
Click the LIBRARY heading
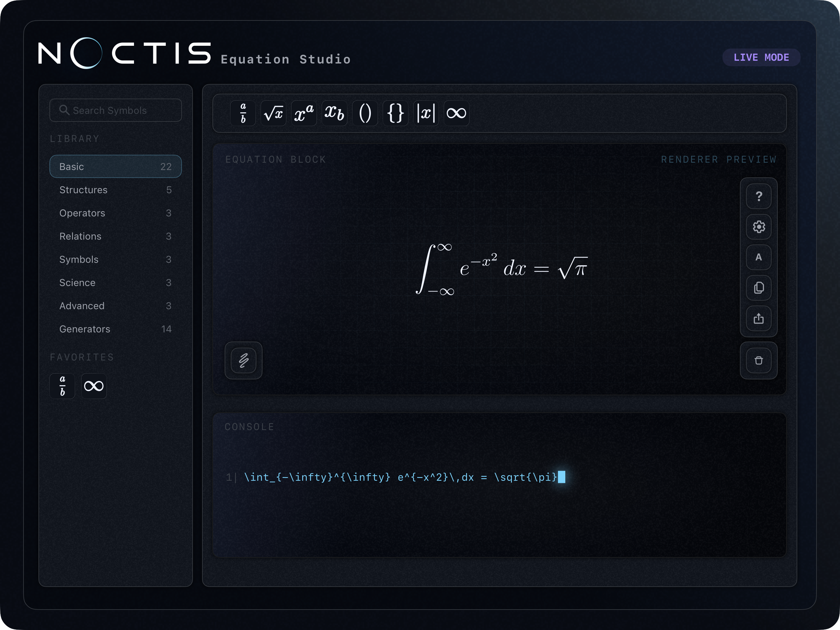click(74, 138)
